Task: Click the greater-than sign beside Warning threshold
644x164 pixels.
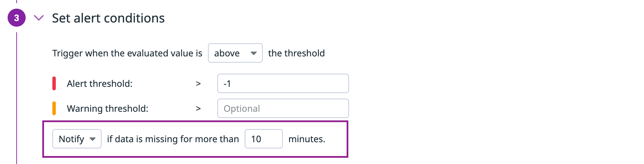Action: pyautogui.click(x=198, y=109)
